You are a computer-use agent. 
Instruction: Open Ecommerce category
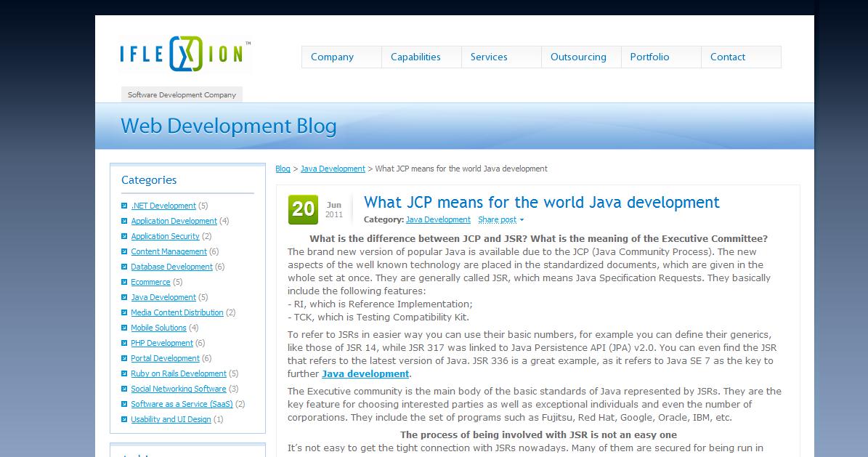click(150, 282)
